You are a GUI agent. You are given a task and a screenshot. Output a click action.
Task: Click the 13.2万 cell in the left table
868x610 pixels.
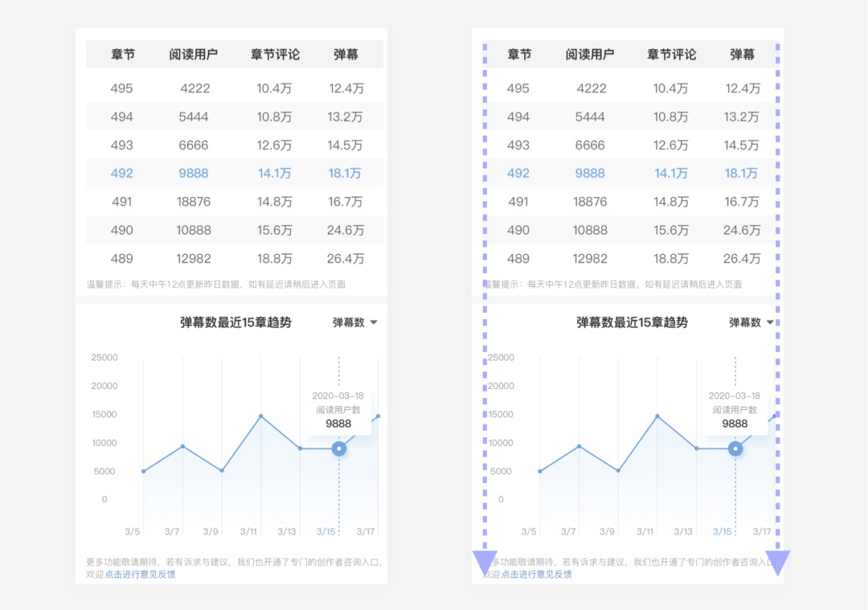click(x=346, y=117)
